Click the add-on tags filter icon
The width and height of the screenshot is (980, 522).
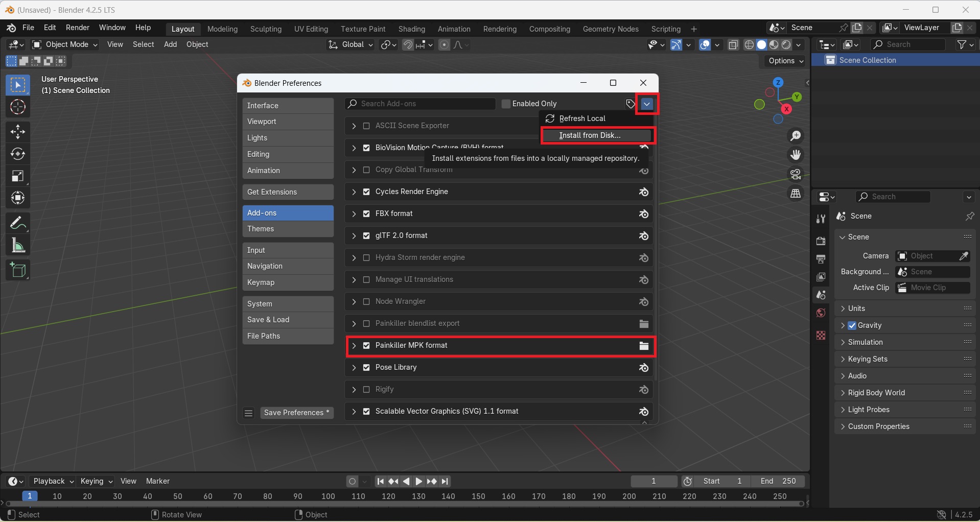tap(630, 104)
